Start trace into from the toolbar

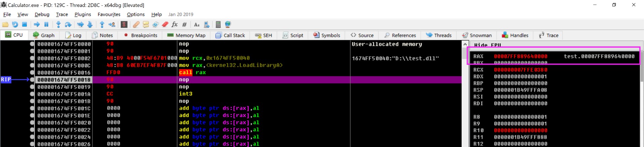80,25
